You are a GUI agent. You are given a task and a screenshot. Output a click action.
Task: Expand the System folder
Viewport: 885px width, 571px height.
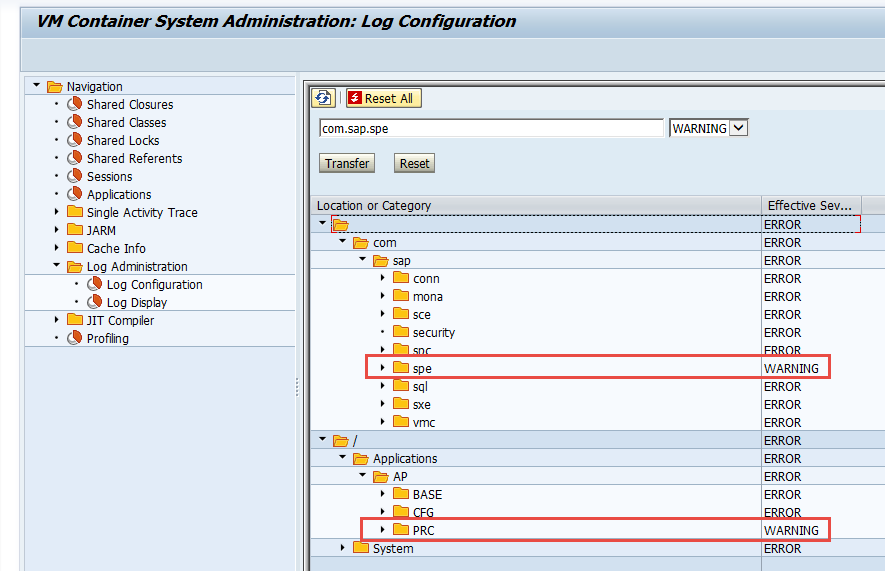pyautogui.click(x=343, y=547)
